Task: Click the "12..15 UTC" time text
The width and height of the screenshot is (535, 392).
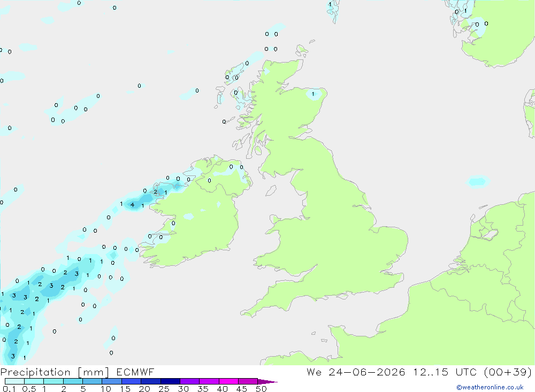Action: point(445,372)
